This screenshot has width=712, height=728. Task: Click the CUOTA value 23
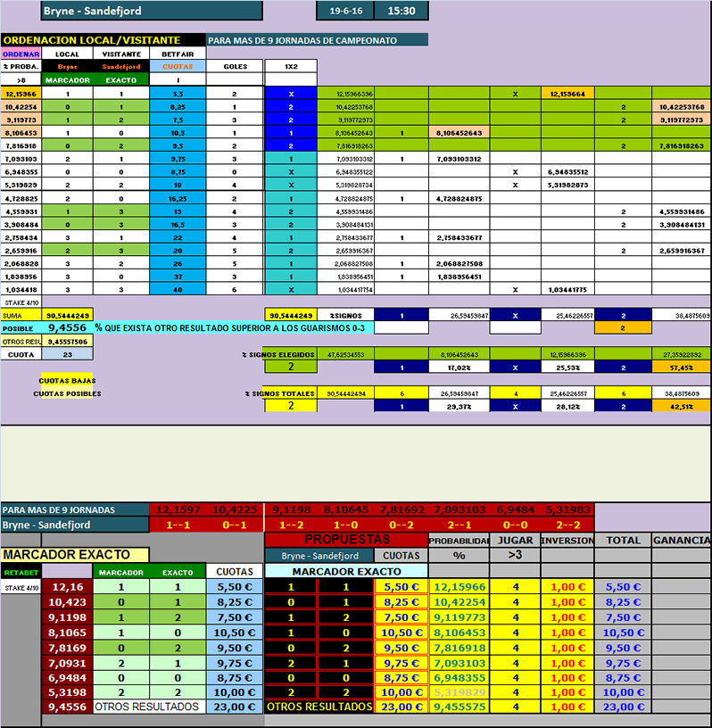point(67,354)
